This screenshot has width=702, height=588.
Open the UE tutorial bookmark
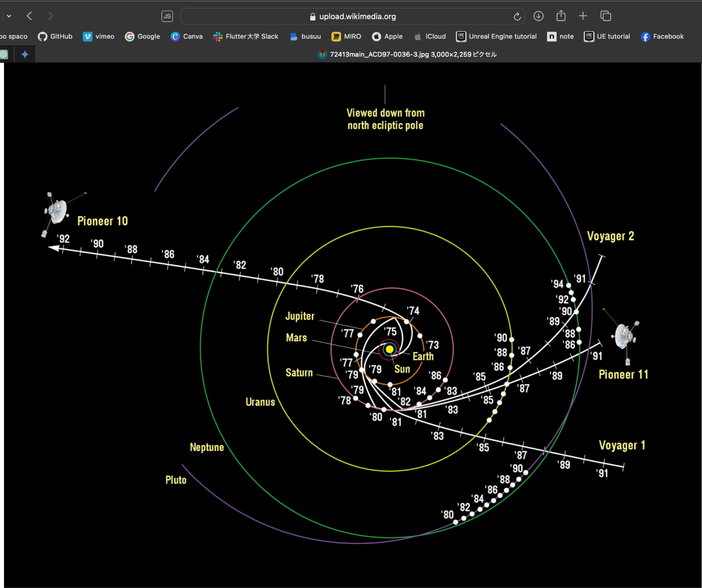point(607,36)
